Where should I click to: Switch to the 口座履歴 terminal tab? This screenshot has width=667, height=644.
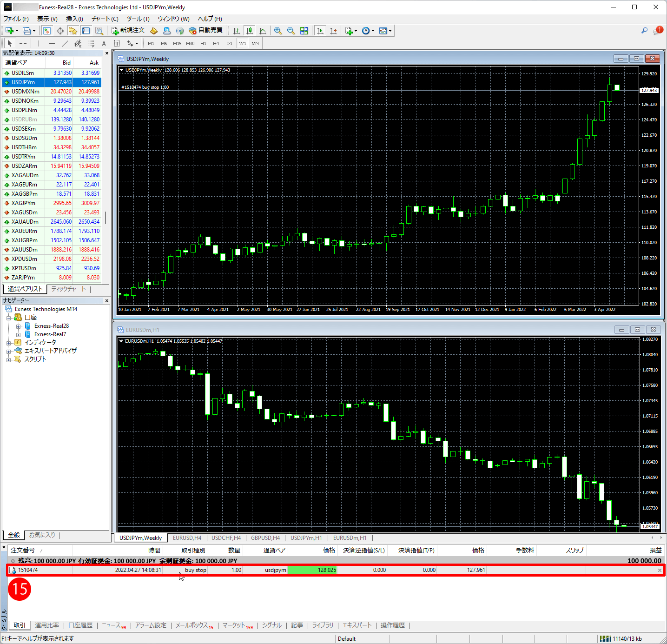click(80, 625)
